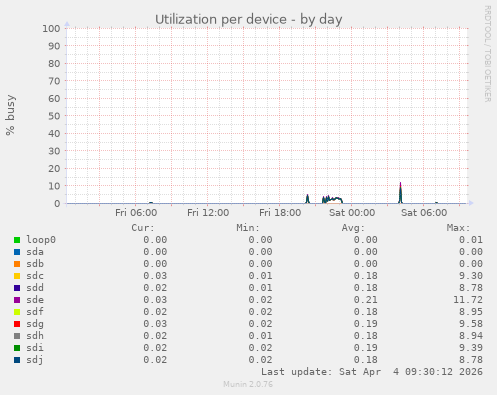Click the sdd Min value 0.01
Image resolution: width=497 pixels, height=395 pixels.
pyautogui.click(x=260, y=288)
